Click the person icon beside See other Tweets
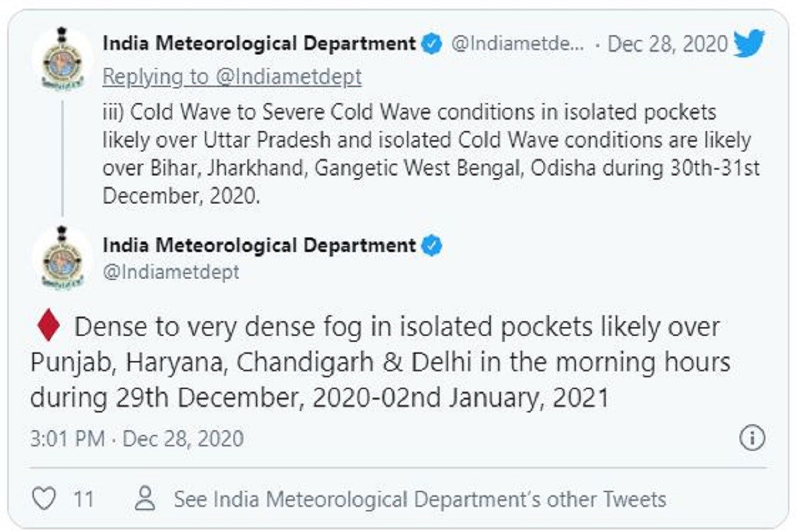The height and width of the screenshot is (532, 798). (145, 498)
